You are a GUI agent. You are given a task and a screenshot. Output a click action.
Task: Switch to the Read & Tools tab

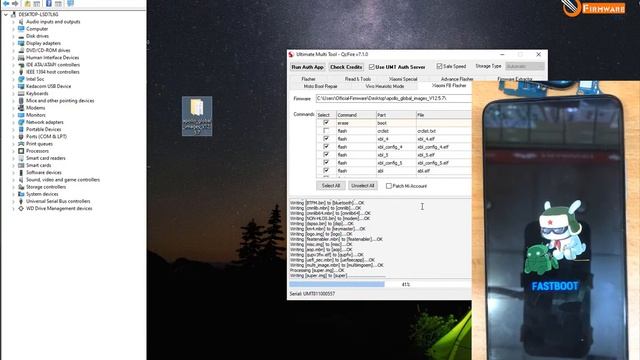point(358,79)
